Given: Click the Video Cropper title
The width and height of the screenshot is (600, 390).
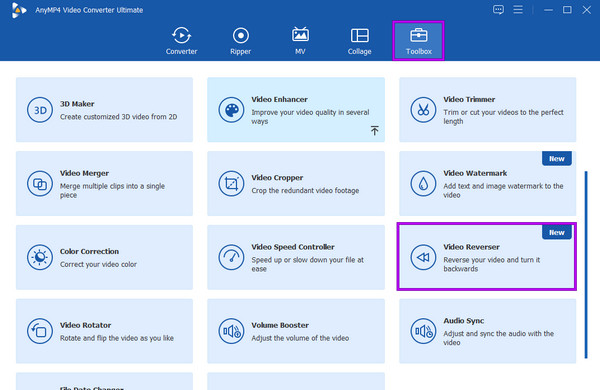Looking at the screenshot, I should pyautogui.click(x=277, y=178).
